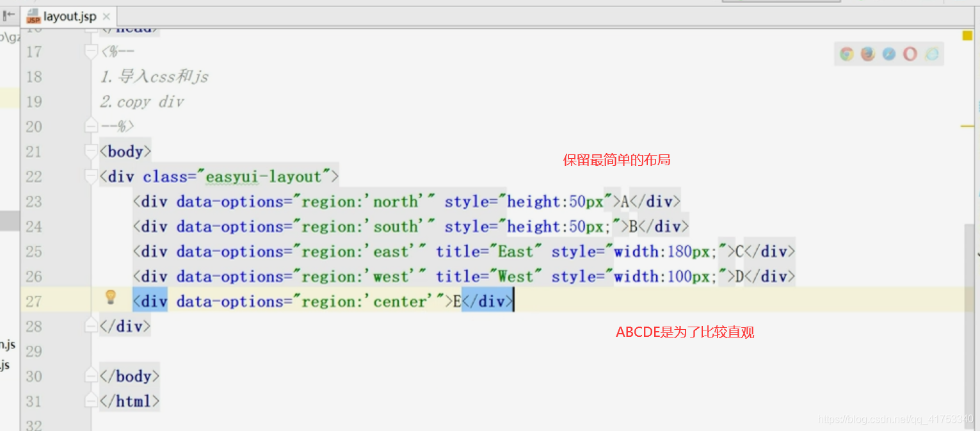Click yellow inspection status square indicator
Screen dimensions: 980x431
coord(967,35)
